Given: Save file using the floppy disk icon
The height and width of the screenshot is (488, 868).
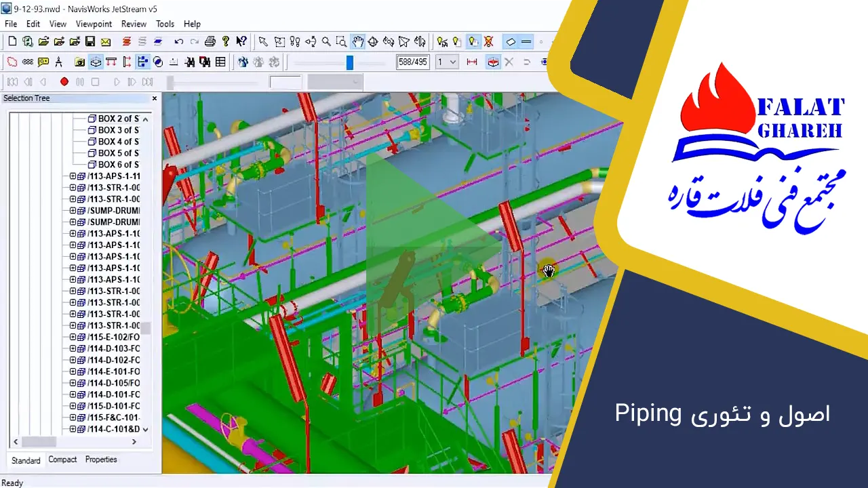Looking at the screenshot, I should point(90,42).
